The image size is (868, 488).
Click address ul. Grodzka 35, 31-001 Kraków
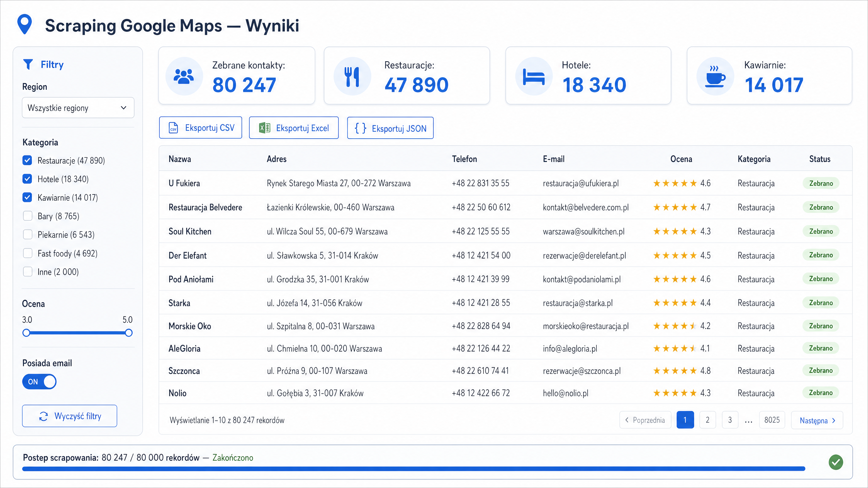318,279
